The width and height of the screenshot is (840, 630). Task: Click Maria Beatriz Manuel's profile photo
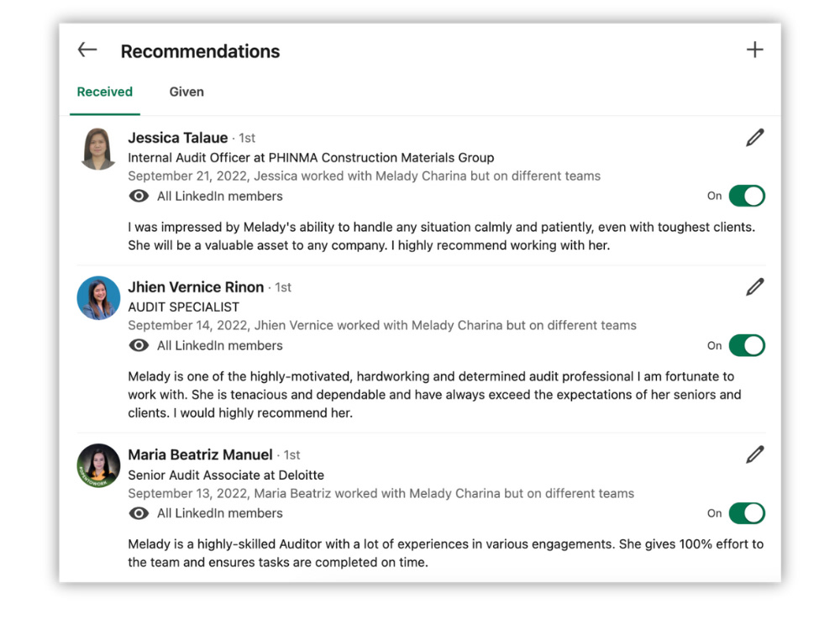click(x=98, y=465)
